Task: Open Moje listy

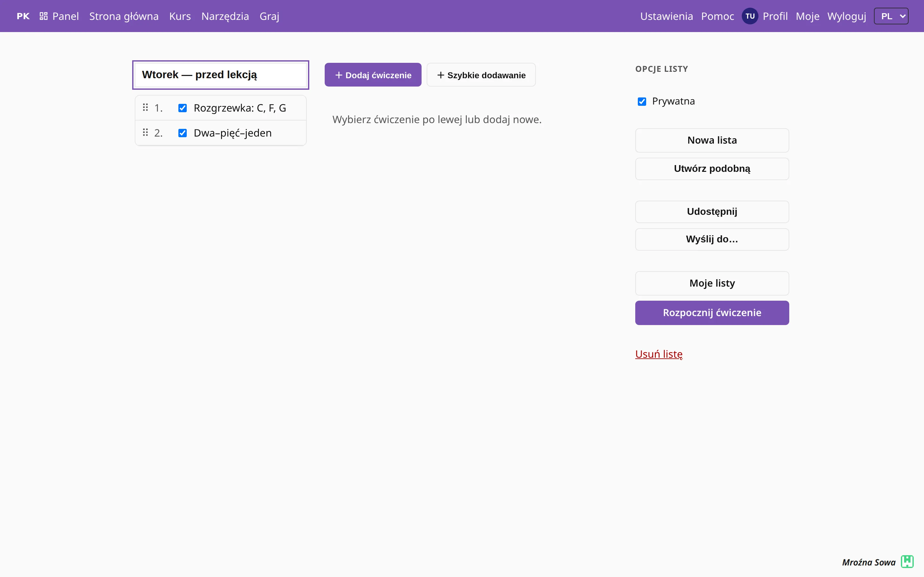Action: coord(712,283)
